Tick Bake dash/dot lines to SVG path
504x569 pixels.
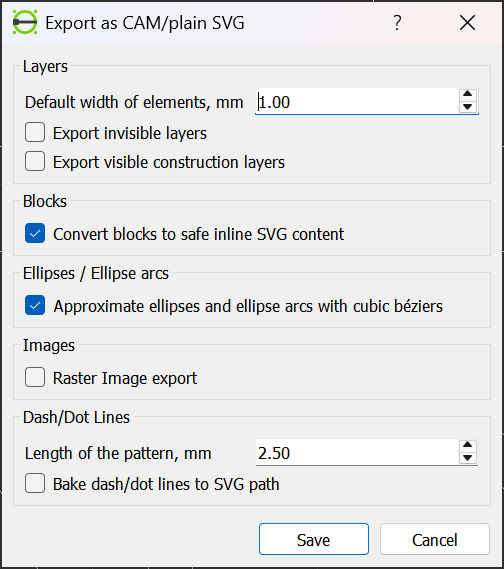point(35,483)
